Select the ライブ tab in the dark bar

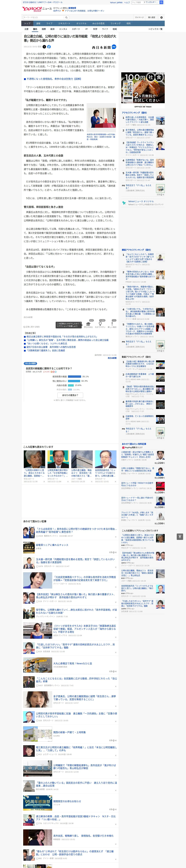pos(49,24)
